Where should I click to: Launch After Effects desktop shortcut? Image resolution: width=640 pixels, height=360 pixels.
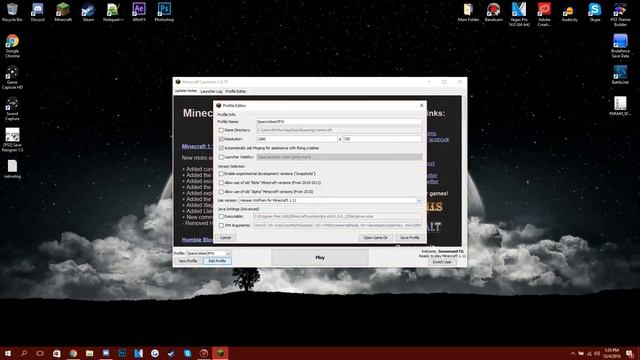(139, 12)
